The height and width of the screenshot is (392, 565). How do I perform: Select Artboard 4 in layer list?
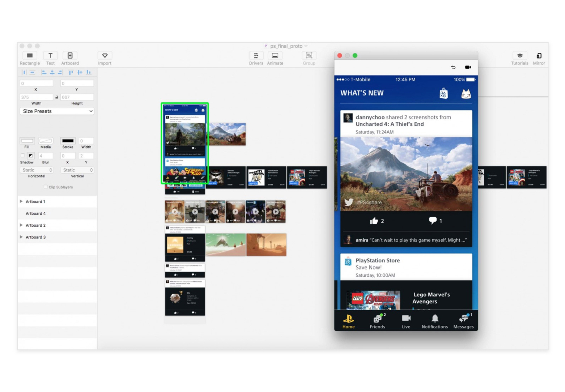coord(36,213)
